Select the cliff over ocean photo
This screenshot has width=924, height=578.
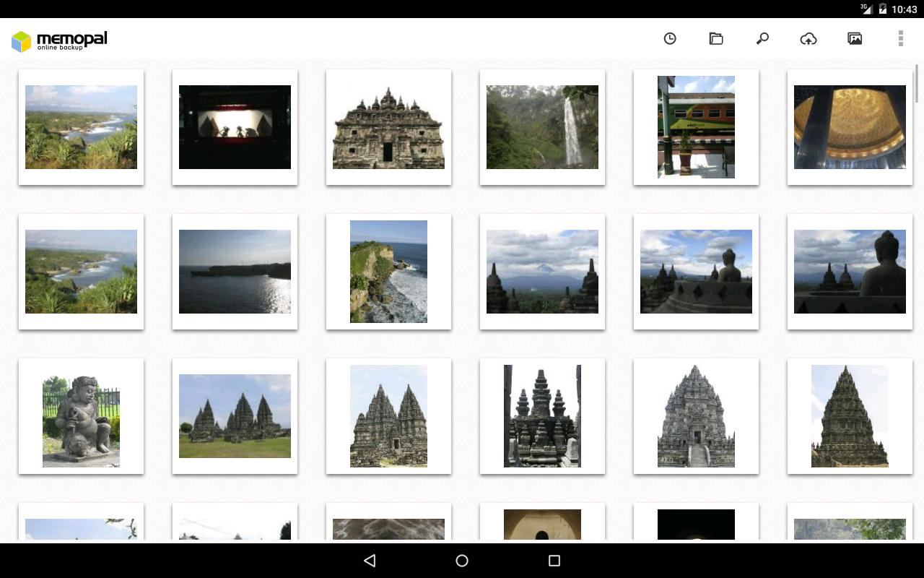click(x=388, y=272)
